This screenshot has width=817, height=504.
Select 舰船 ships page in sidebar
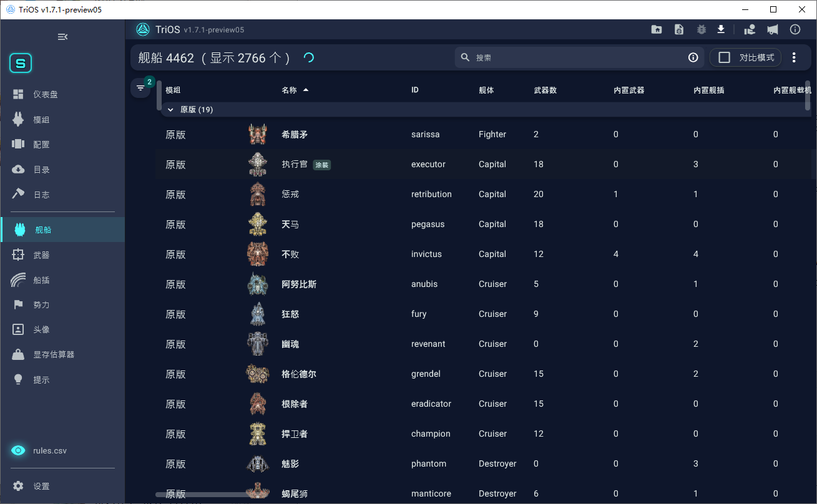tap(62, 230)
